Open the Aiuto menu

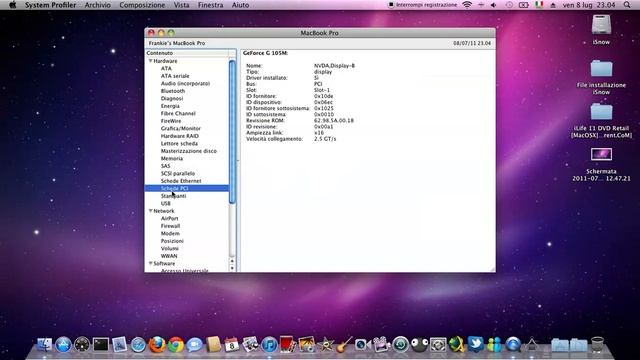point(240,5)
